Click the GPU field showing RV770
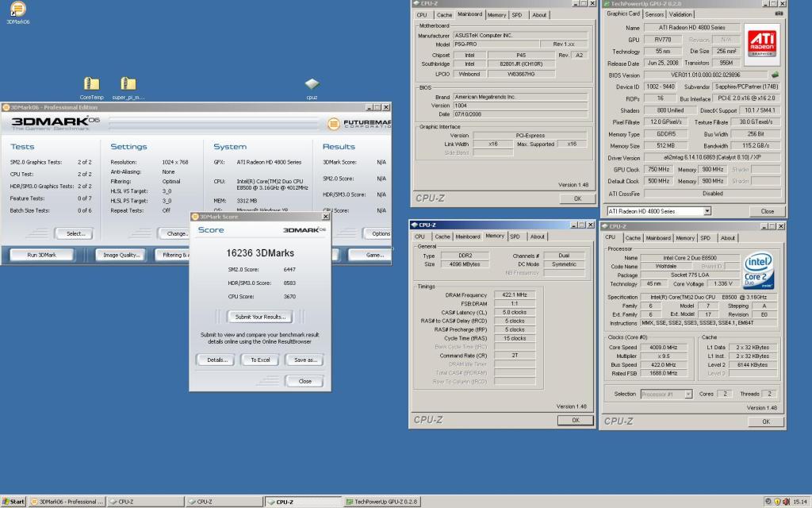Viewport: 812px width, 508px height. click(662, 40)
